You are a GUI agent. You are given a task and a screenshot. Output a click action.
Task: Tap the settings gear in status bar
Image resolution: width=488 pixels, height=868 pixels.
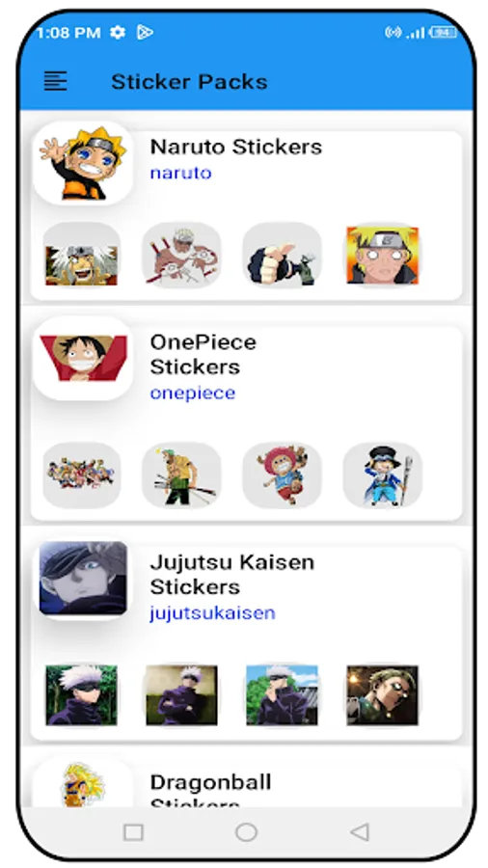(118, 32)
